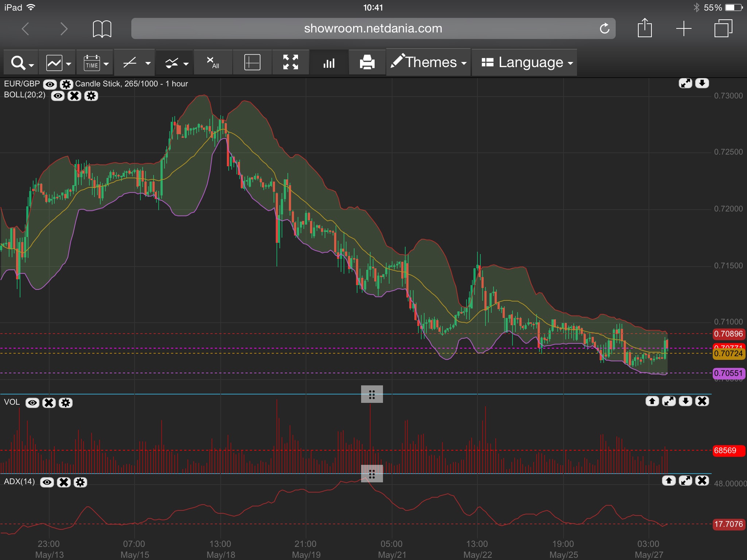Open the search instrument dropdown
This screenshot has height=560, width=747.
[x=21, y=63]
